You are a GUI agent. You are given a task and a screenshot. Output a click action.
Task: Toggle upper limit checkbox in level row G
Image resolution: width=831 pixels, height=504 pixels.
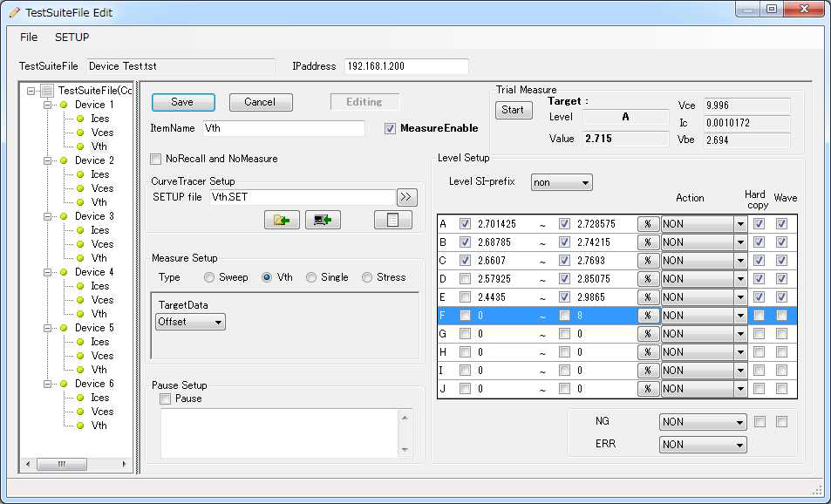(x=564, y=334)
